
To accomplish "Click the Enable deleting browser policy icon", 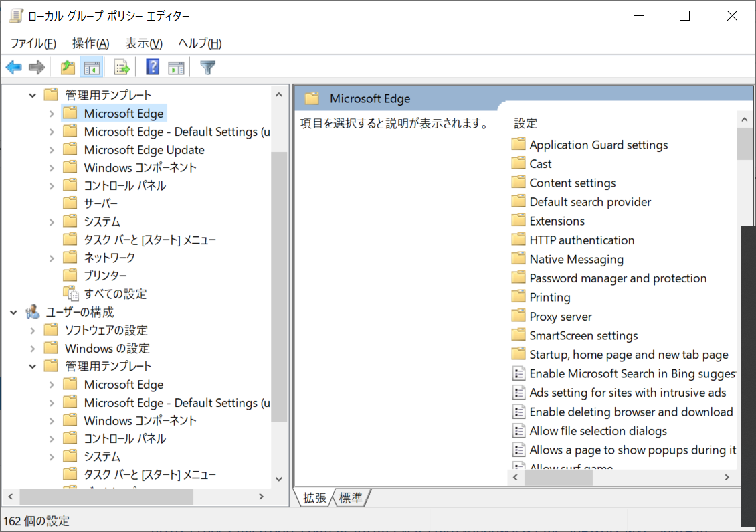I will point(518,412).
